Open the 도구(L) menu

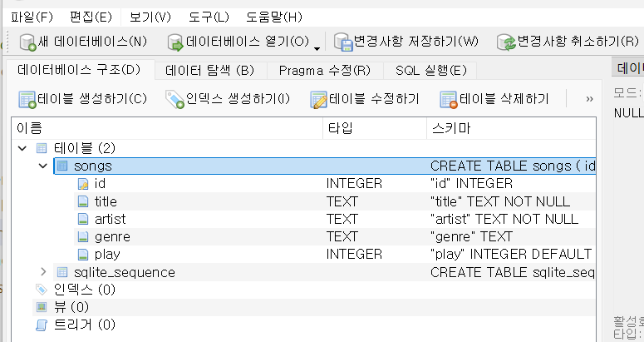209,17
